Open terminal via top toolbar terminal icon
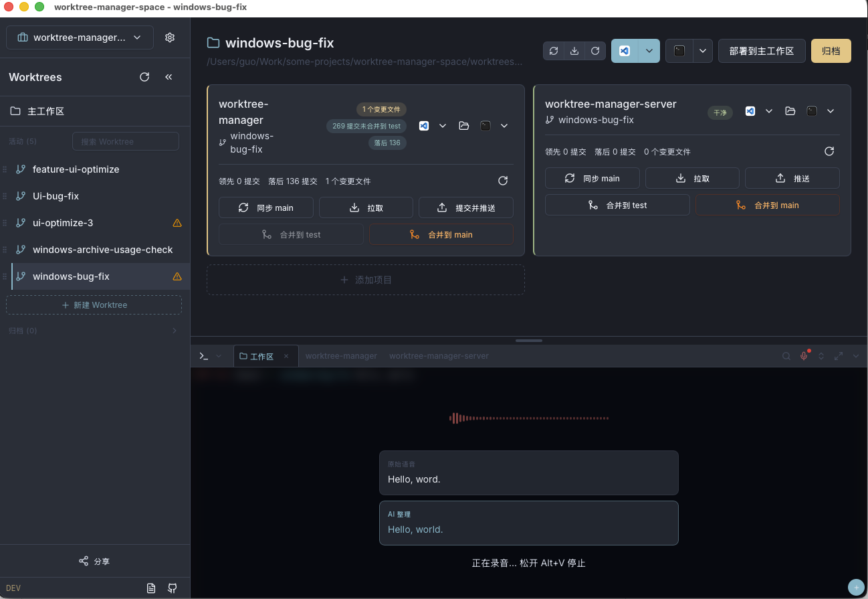Screen dimensions: 868x599 pos(679,51)
